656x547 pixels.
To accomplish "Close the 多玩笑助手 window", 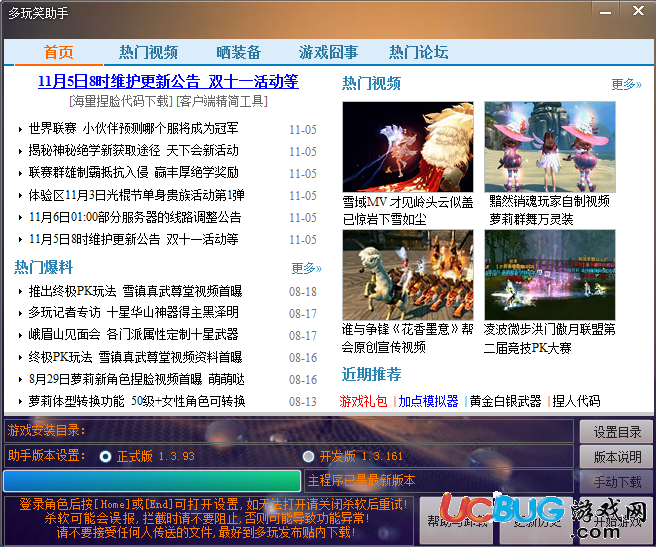I will point(638,11).
